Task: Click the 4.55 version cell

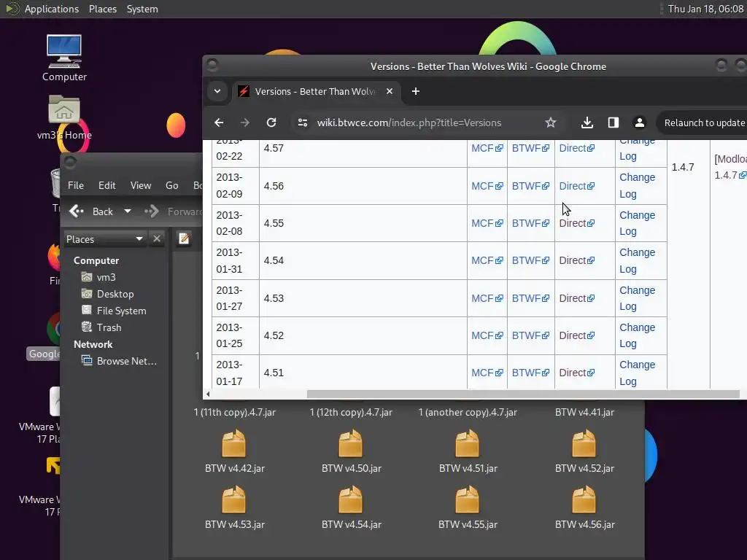Action: pos(363,223)
